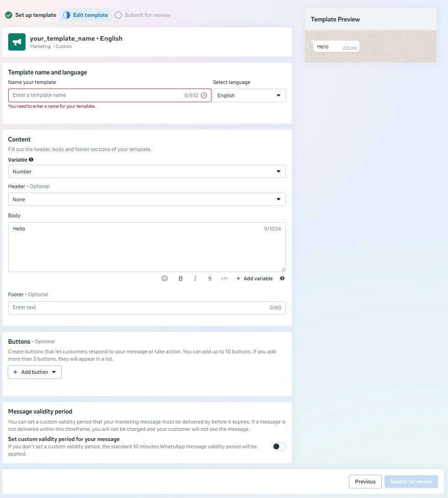The width and height of the screenshot is (448, 498).
Task: Click the info icon beside Add variable
Action: click(282, 278)
